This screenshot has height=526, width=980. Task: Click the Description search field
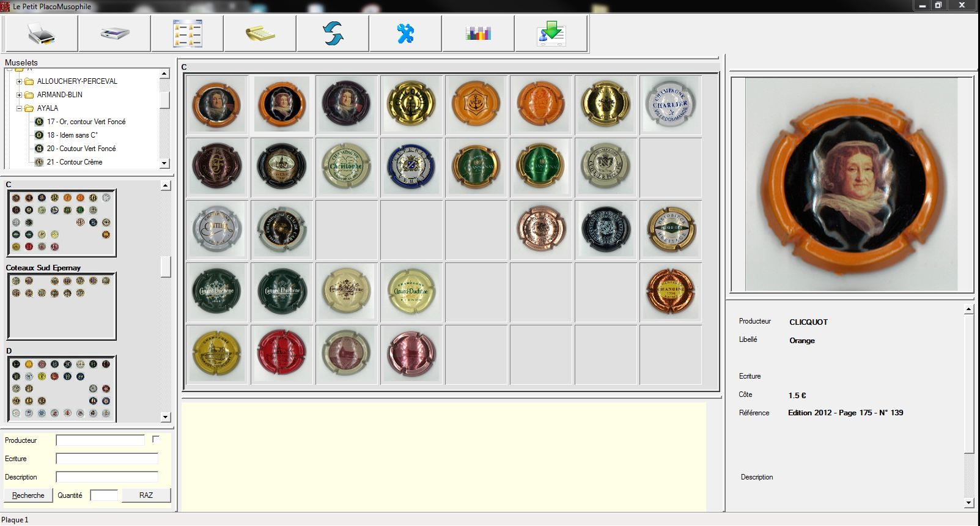coord(107,477)
